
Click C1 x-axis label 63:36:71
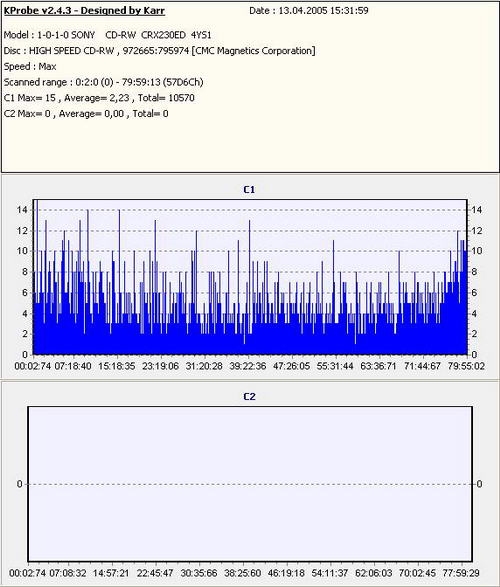[x=378, y=366]
